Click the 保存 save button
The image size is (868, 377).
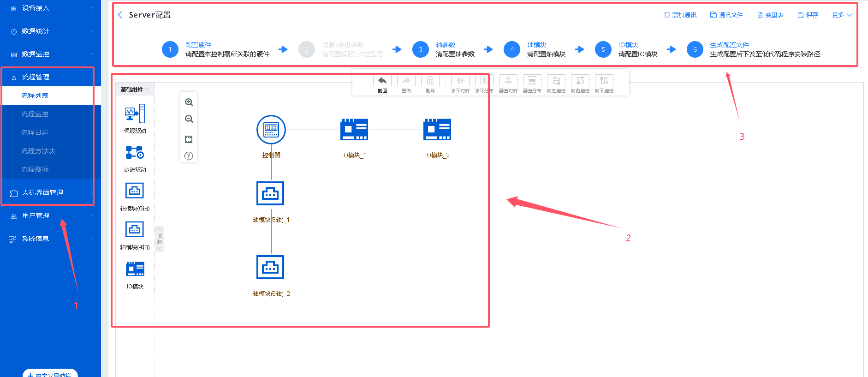click(808, 15)
